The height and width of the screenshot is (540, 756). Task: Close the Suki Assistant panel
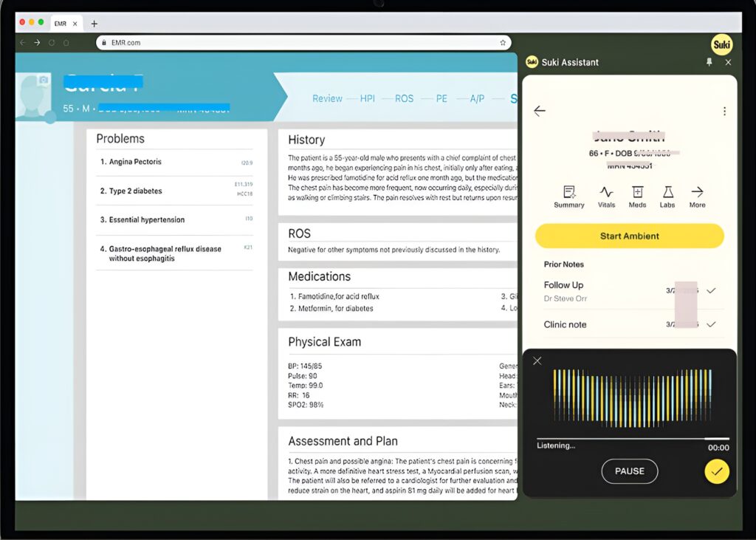[x=728, y=62]
